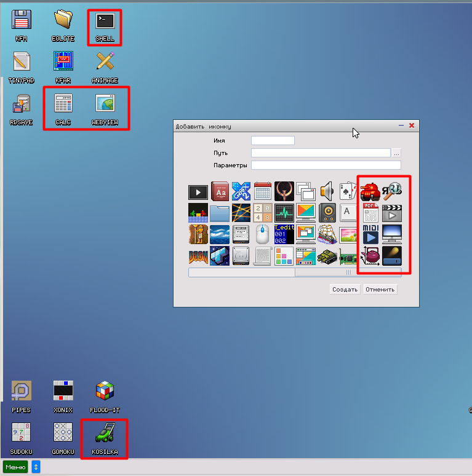Screen dimensions: 472x476
Task: Choose the 2048 number tiles icon
Action: pyautogui.click(x=263, y=213)
